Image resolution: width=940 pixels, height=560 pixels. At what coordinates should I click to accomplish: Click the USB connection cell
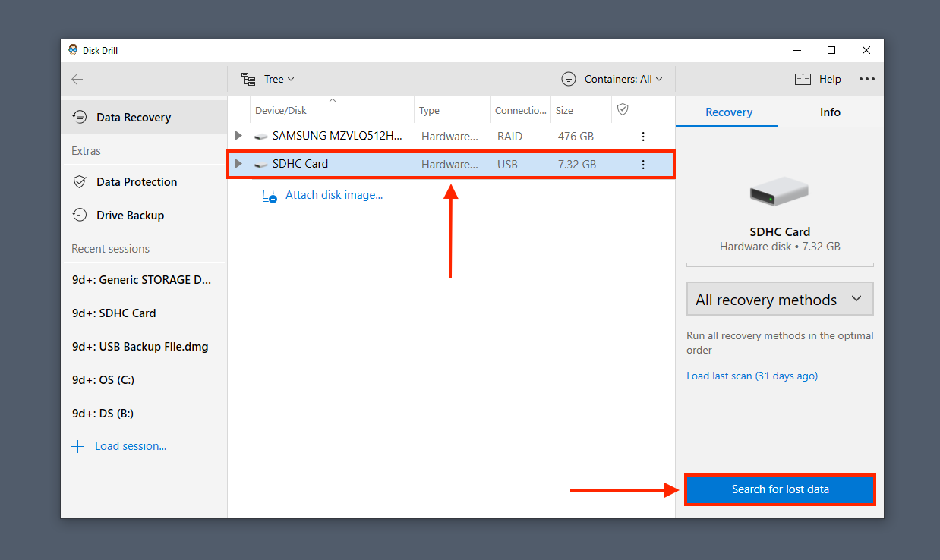pyautogui.click(x=507, y=164)
